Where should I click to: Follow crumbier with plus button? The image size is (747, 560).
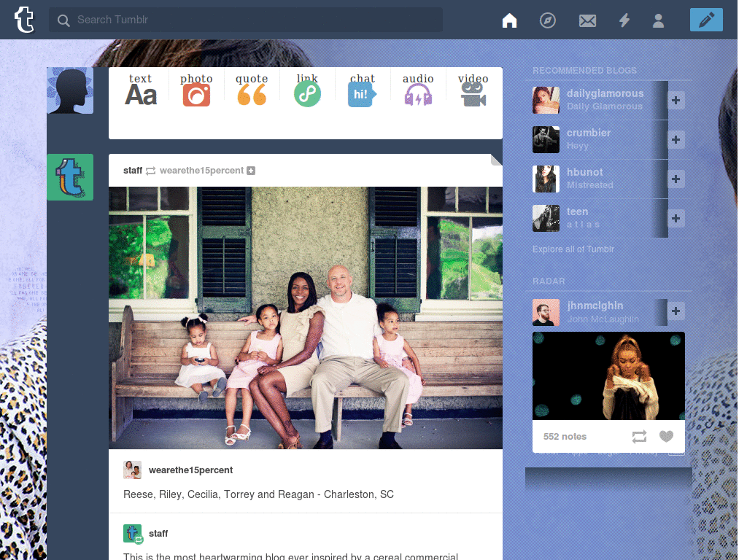coord(676,139)
